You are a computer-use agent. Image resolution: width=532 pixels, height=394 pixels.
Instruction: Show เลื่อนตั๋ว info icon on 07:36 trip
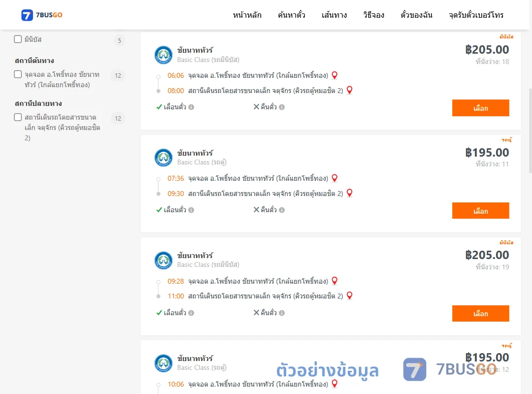pyautogui.click(x=191, y=210)
